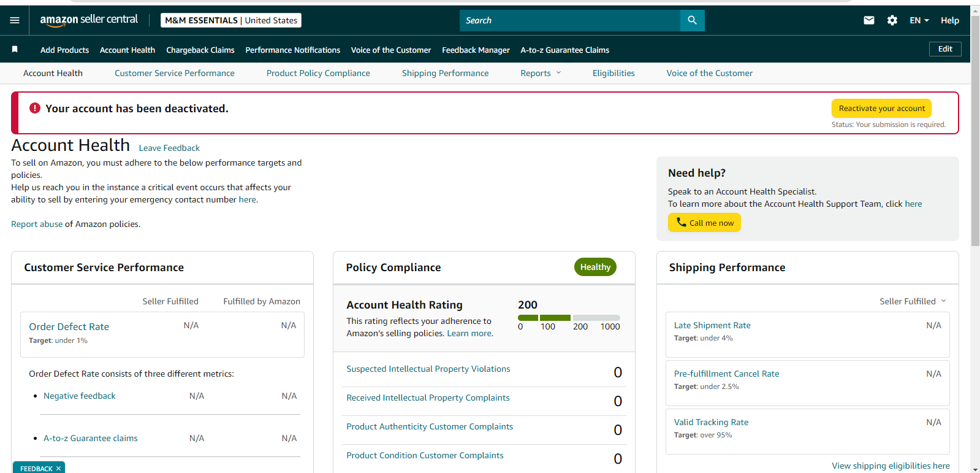Open Performance Notifications in the bookmarks bar
This screenshot has height=473, width=980.
coord(293,50)
